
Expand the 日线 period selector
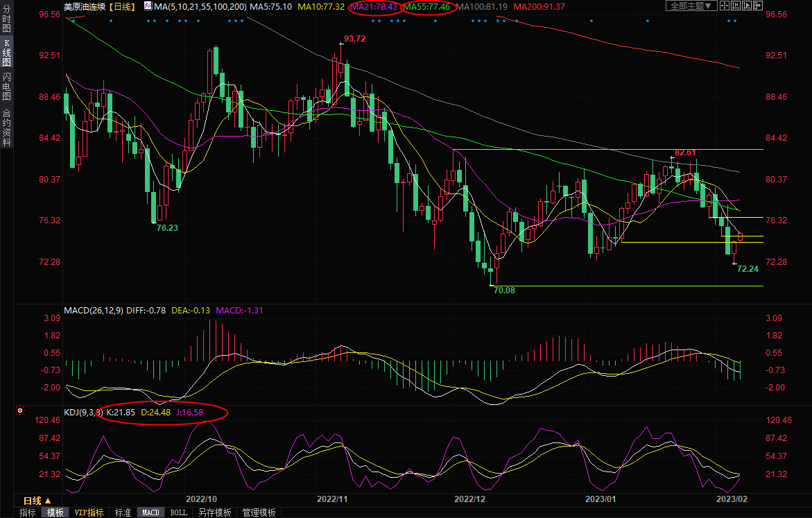[37, 500]
